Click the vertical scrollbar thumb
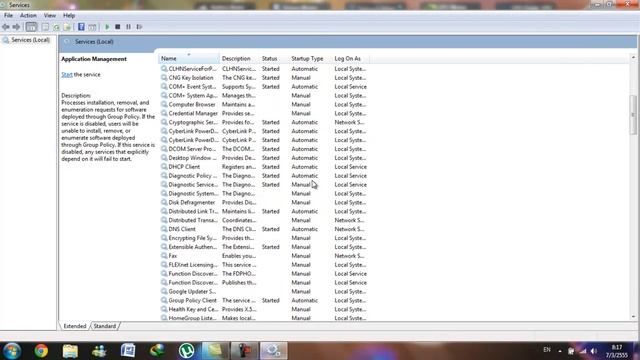The width and height of the screenshot is (640, 360). 633,115
